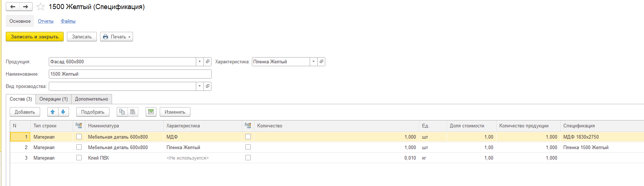Expand the Вид производства dropdown
Screen dimensions: 644x186
pyautogui.click(x=199, y=86)
